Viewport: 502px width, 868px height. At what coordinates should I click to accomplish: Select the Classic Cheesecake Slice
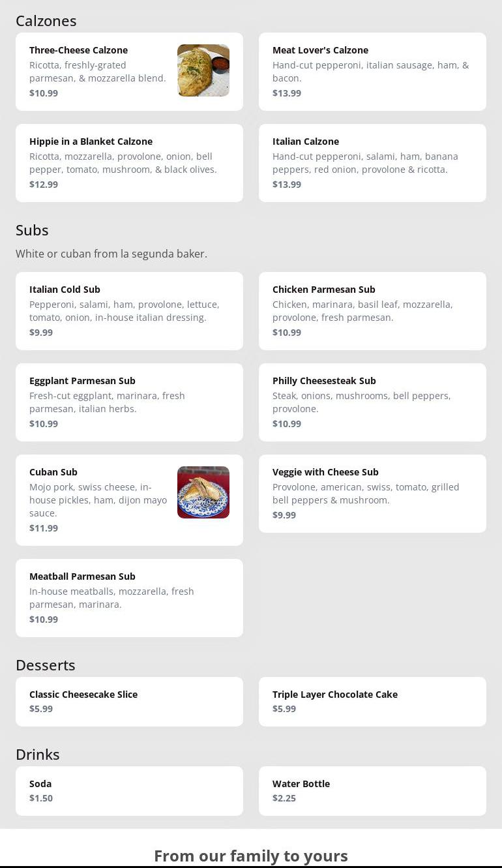click(129, 702)
